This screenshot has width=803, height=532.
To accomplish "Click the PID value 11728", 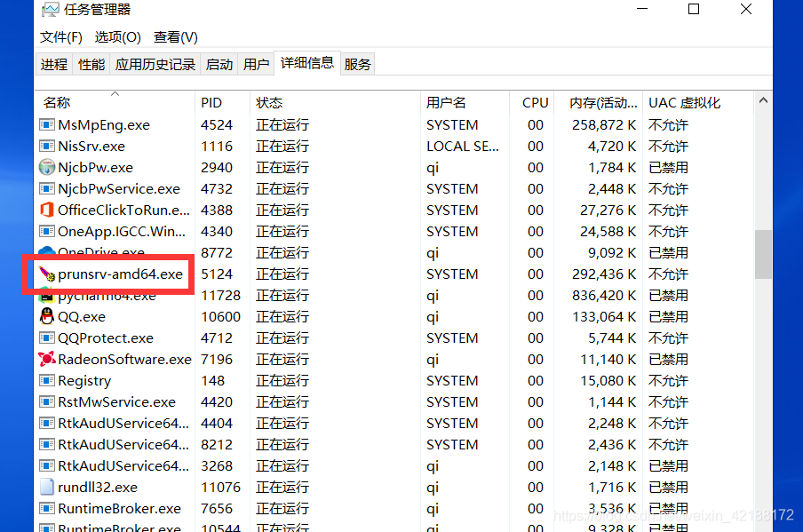I will point(220,295).
